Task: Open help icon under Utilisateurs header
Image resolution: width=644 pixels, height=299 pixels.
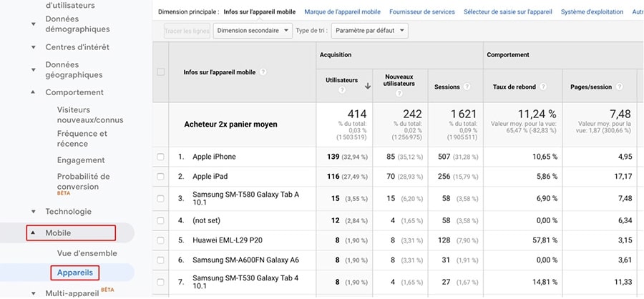Action: [x=342, y=90]
